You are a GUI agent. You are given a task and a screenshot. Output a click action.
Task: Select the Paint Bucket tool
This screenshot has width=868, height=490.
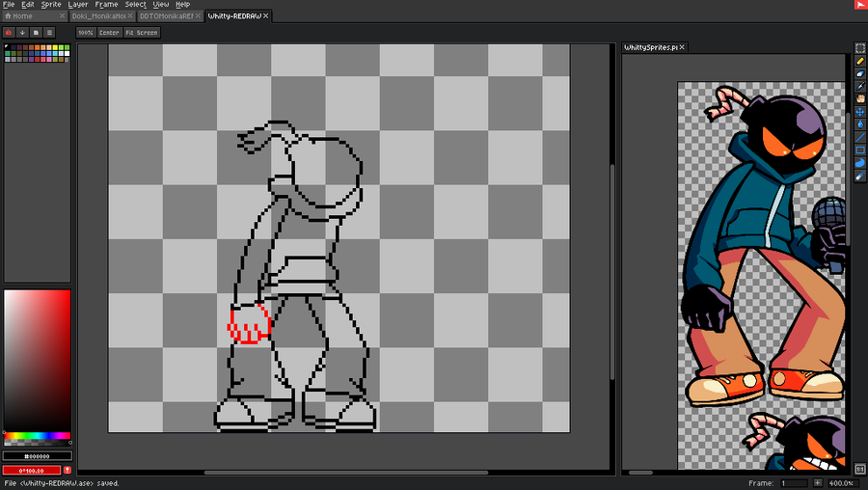(x=859, y=124)
